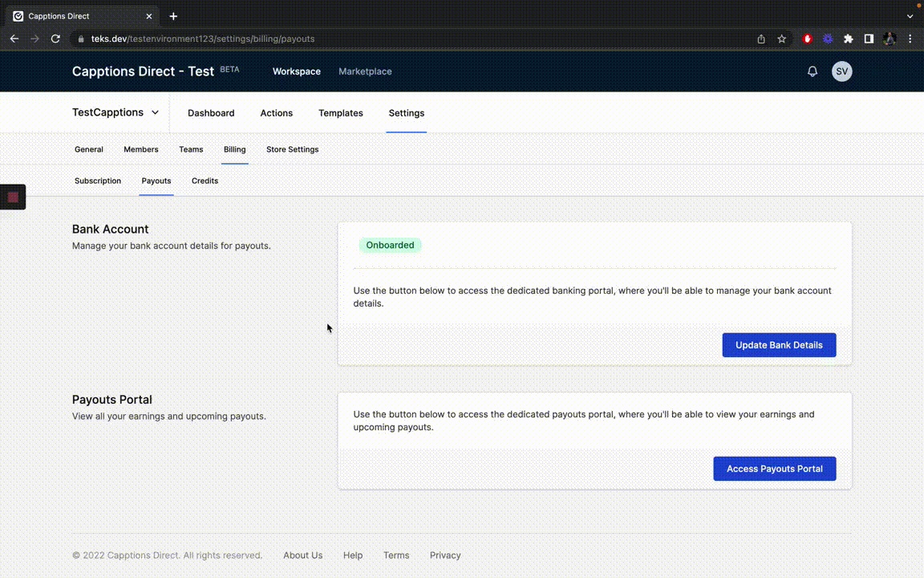Reload the page with refresh icon
Screen dimensions: 924x578
point(55,39)
